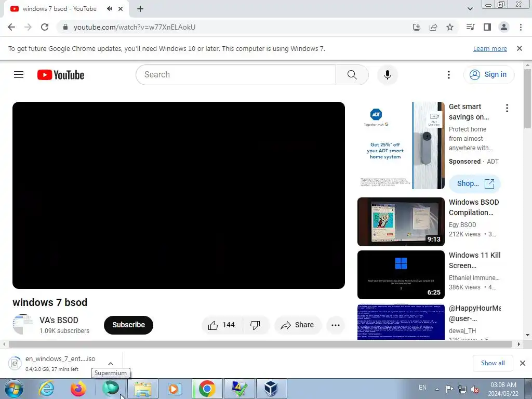Click the YouTube Search input field
The height and width of the screenshot is (399, 532).
click(x=236, y=75)
